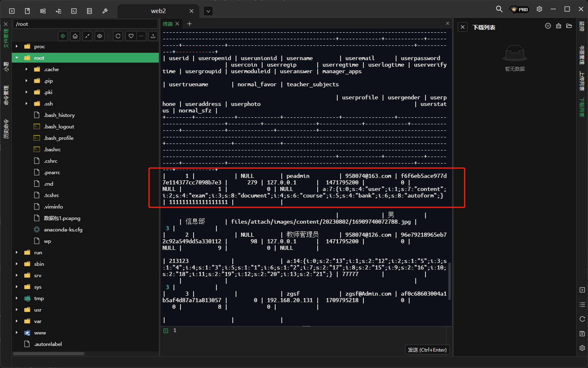Refresh the file list in file manager

(x=118, y=36)
